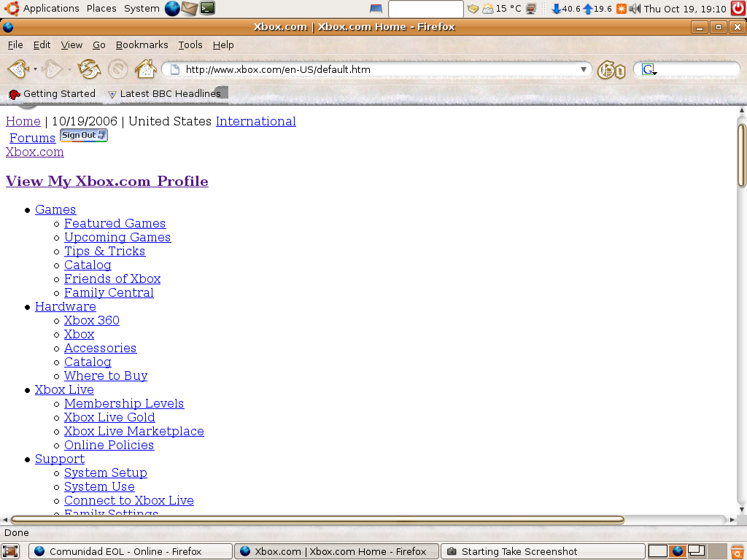Launch the terminal icon in top panel
This screenshot has width=747, height=560.
point(207,8)
